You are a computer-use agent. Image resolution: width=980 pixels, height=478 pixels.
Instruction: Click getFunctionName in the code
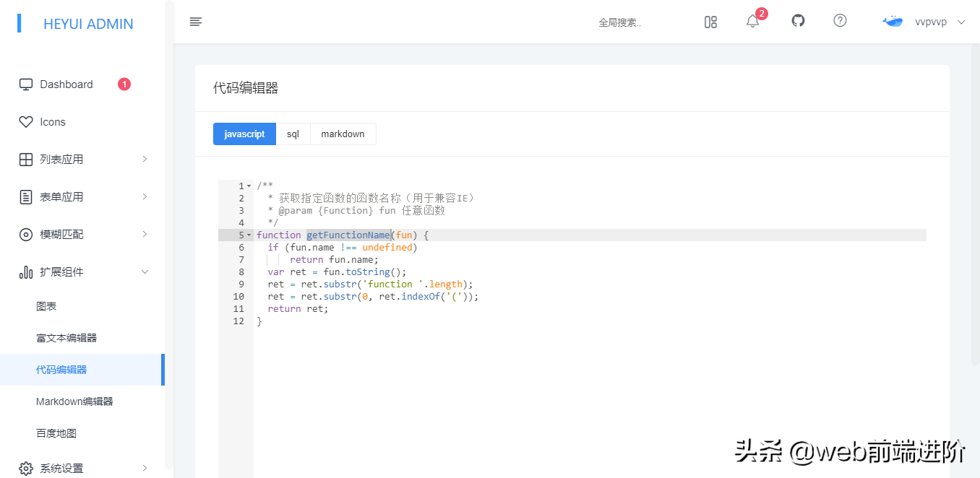pyautogui.click(x=348, y=235)
